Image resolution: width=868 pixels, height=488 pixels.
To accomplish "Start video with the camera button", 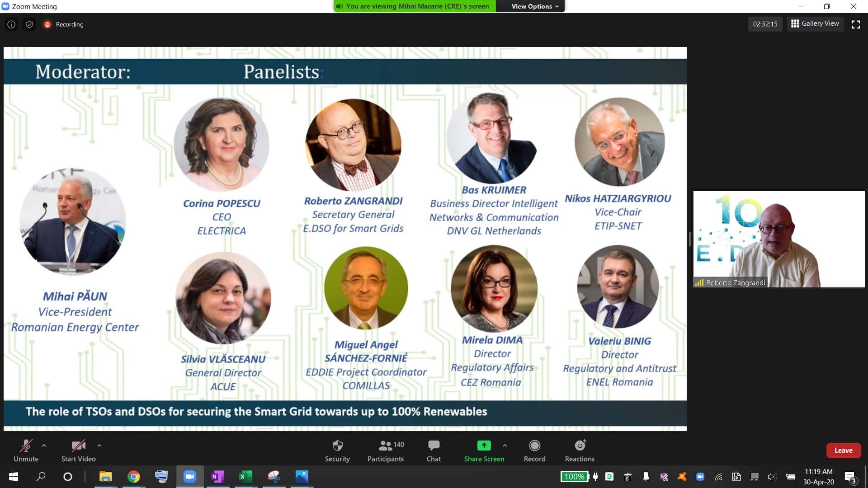I will [x=78, y=450].
